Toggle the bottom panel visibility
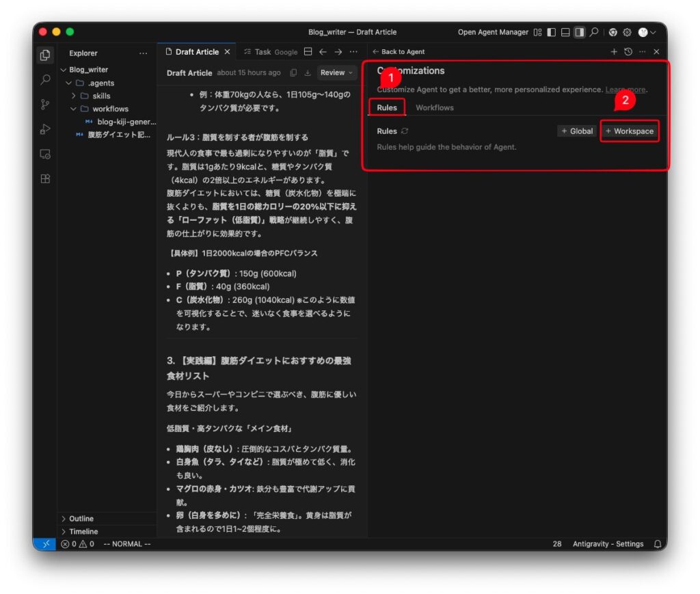700x594 pixels. tap(565, 32)
